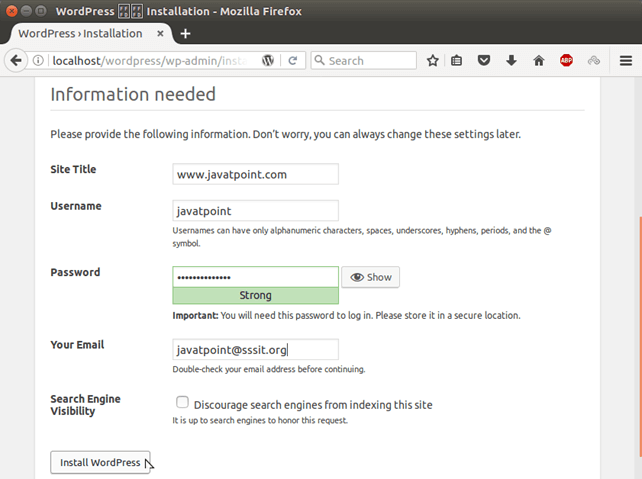Click the Your Email input field
The height and width of the screenshot is (479, 642).
click(x=255, y=349)
